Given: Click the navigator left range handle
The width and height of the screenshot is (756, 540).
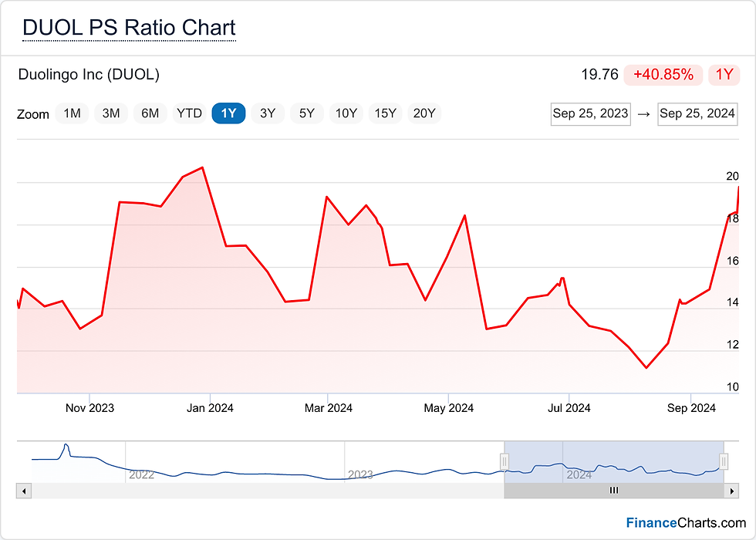Looking at the screenshot, I should click(x=505, y=461).
